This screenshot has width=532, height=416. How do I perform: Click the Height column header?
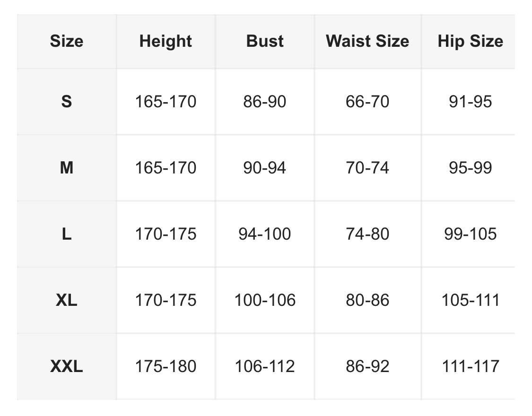(x=166, y=41)
